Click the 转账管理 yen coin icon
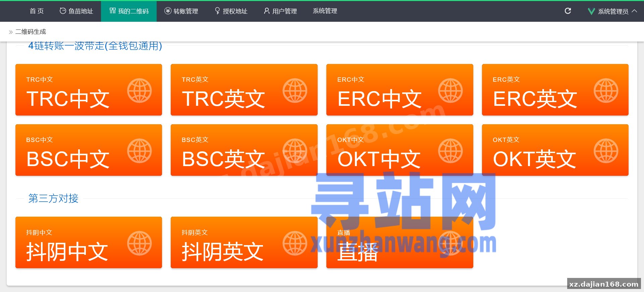 click(168, 11)
